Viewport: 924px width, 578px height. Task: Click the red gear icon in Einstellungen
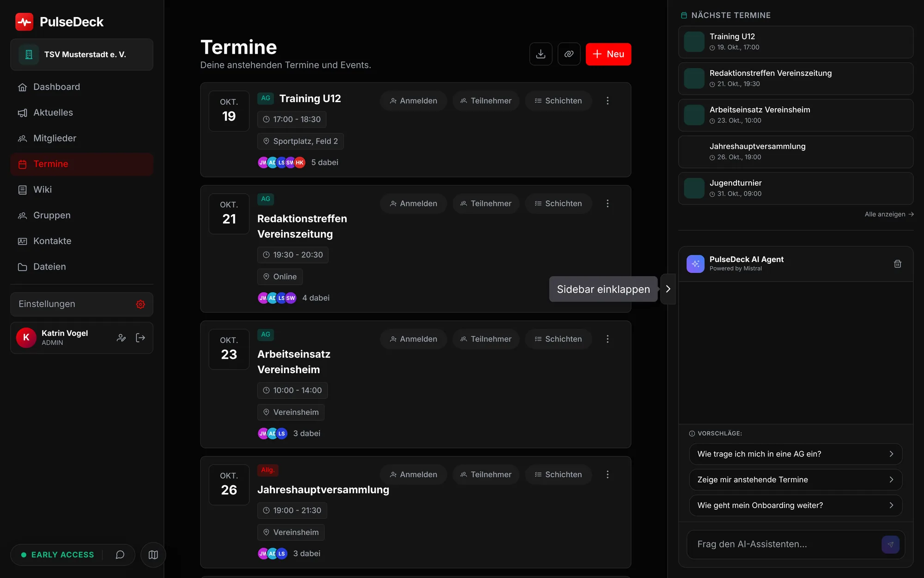[140, 304]
